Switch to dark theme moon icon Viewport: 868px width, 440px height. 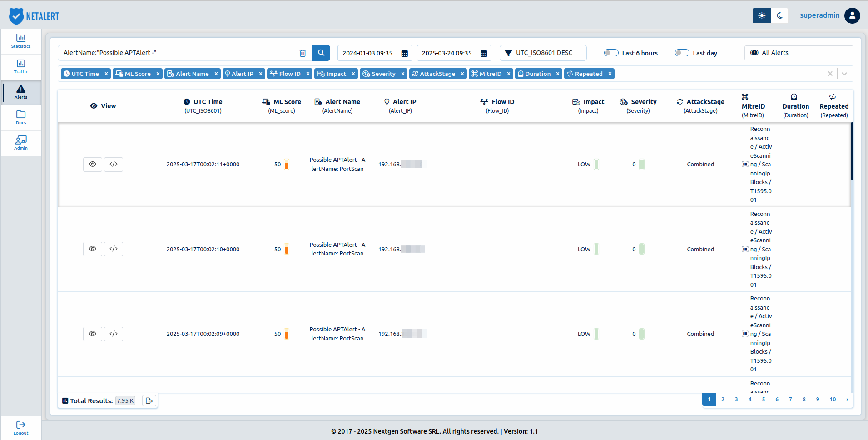click(779, 15)
